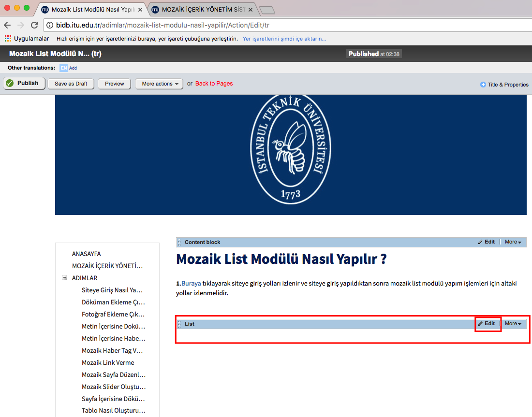Screen dimensions: 532x417
Task: Open Title & Properties
Action: coord(504,85)
